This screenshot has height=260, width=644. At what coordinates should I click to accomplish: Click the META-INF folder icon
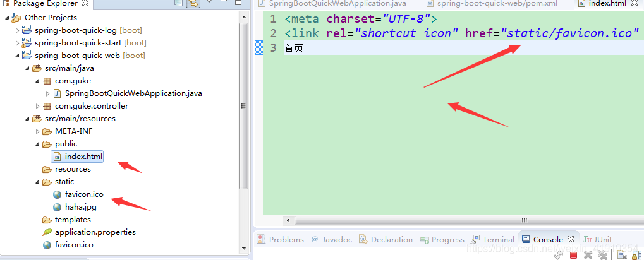[47, 132]
